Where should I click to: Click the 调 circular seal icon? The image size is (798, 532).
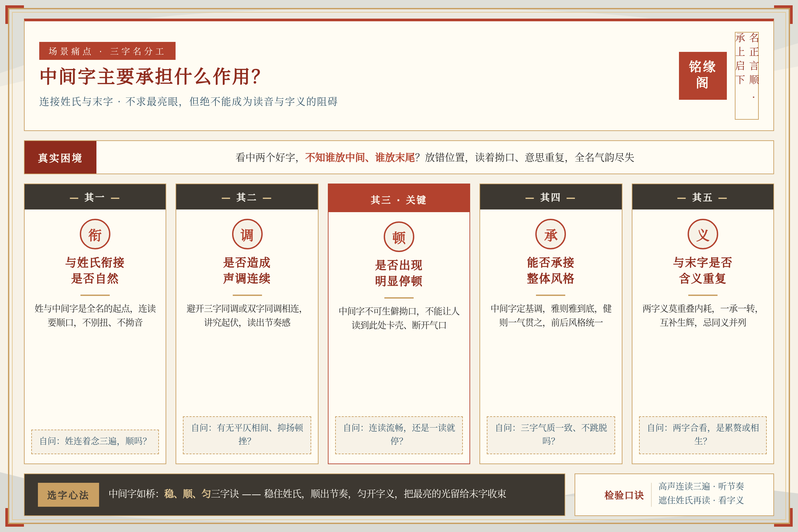(x=247, y=234)
